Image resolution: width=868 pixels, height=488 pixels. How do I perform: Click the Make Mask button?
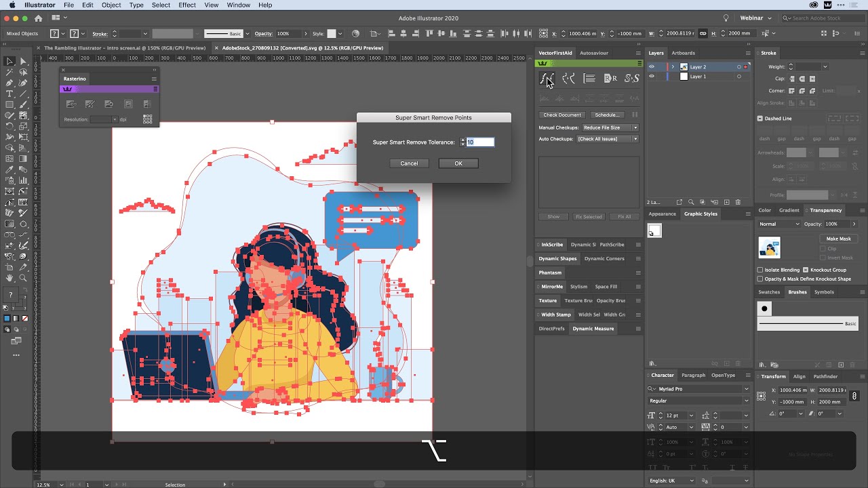point(839,239)
